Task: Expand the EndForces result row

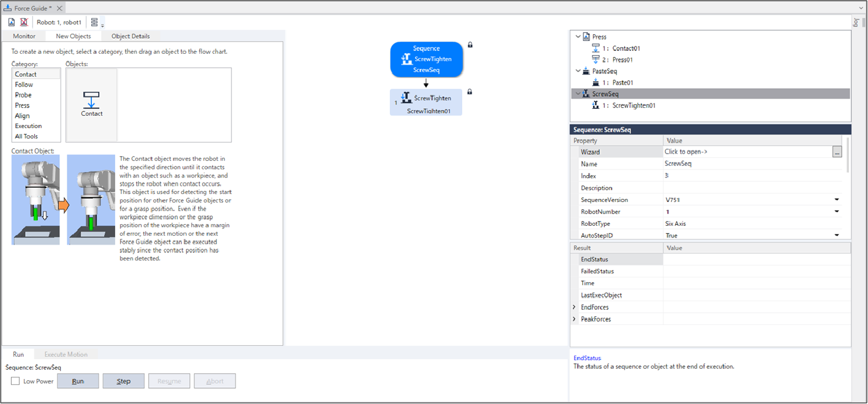Action: point(574,307)
